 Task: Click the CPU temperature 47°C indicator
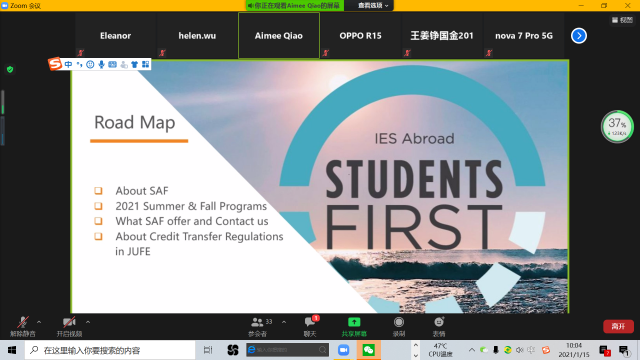(440, 350)
